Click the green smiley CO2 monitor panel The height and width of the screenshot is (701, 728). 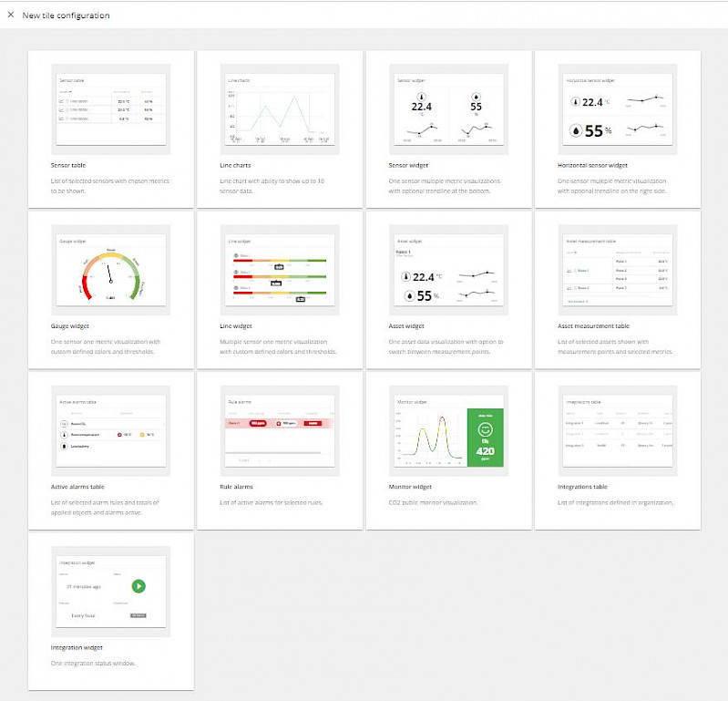click(x=485, y=438)
